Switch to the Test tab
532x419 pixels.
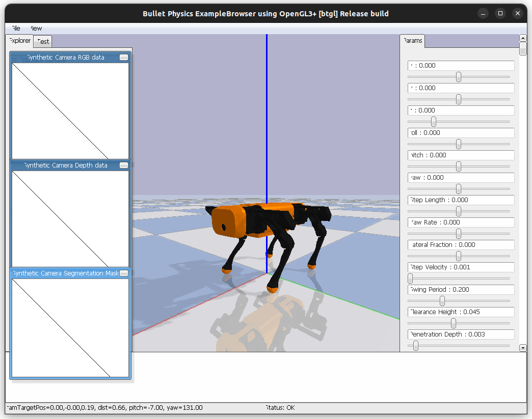coord(42,41)
